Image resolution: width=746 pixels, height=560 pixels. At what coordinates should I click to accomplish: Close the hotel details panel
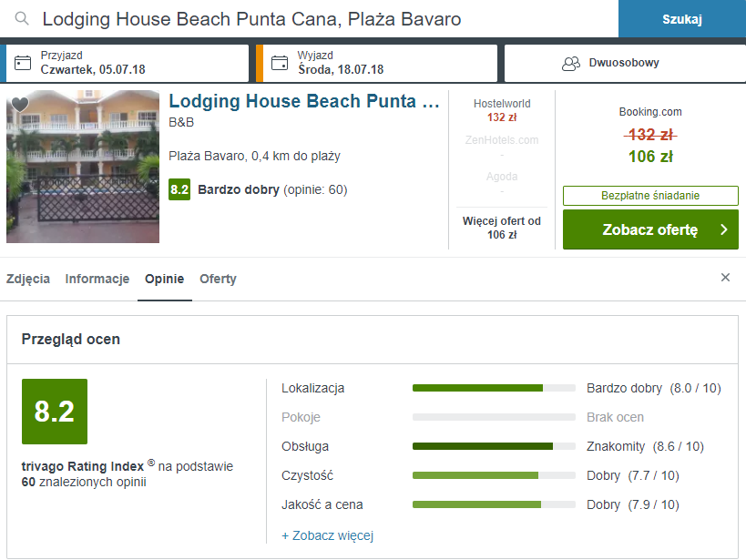(725, 278)
